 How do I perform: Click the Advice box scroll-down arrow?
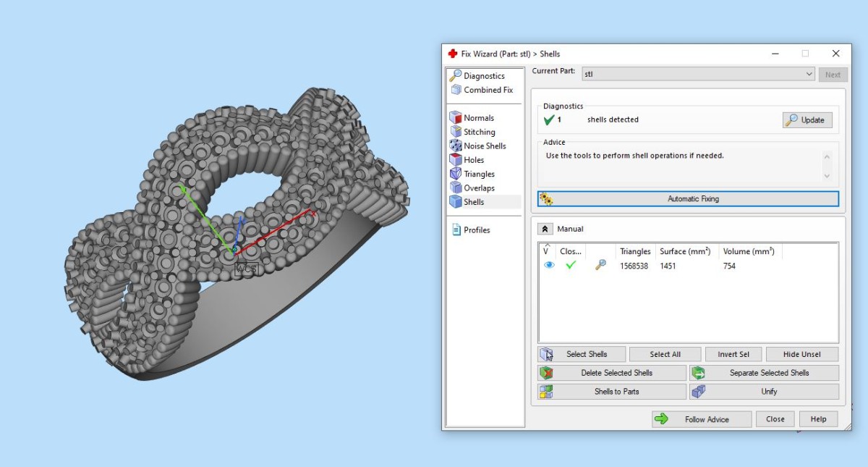827,176
